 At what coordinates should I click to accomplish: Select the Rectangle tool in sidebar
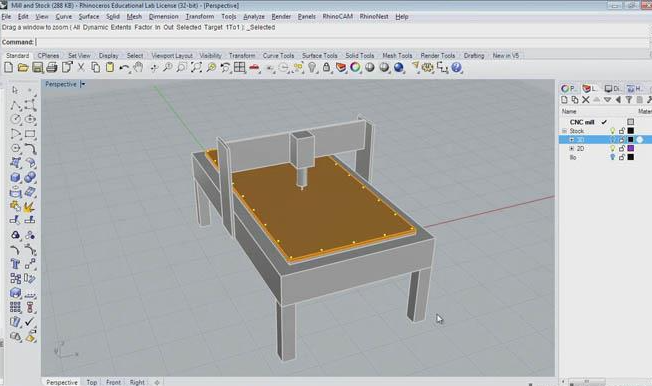(x=30, y=134)
